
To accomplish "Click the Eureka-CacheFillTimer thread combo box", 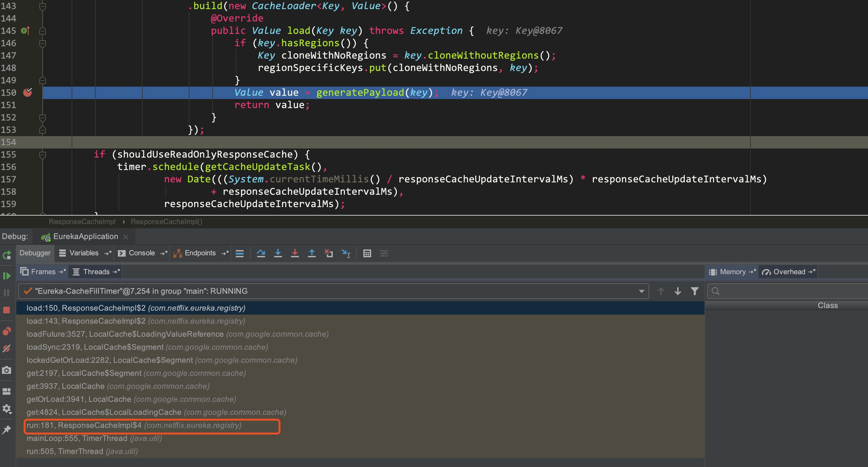I will [334, 291].
